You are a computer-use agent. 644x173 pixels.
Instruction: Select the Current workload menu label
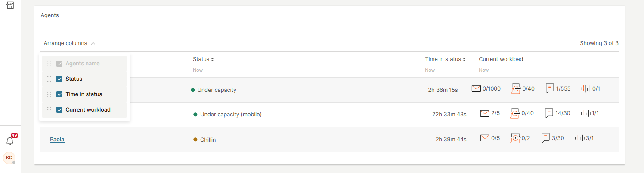pos(88,110)
